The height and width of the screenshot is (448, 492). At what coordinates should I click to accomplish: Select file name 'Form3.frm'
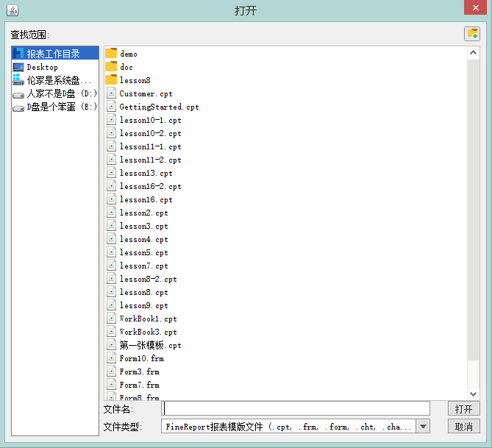point(139,371)
